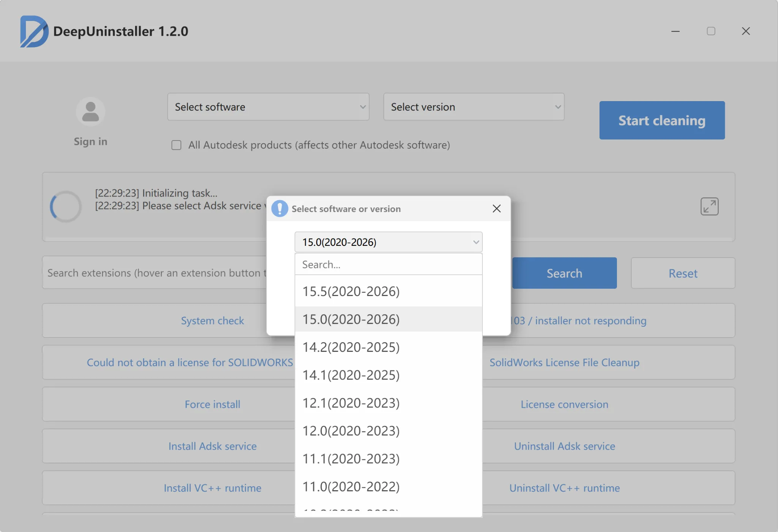Click Uninstall Adsk service button

coord(564,446)
